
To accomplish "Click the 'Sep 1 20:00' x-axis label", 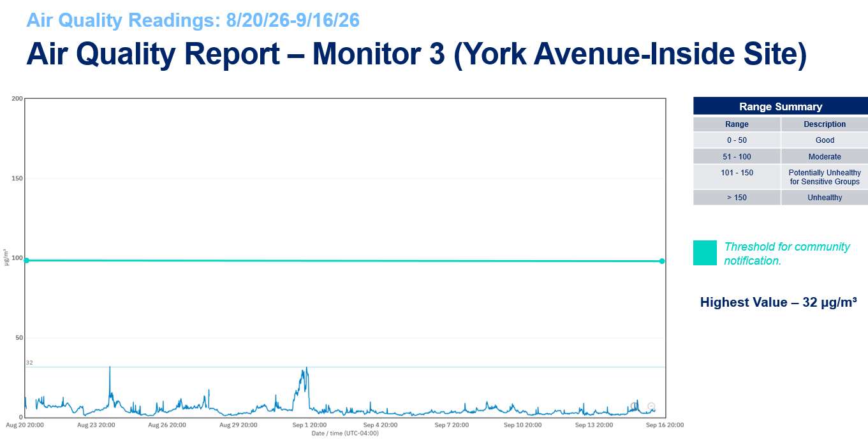I will pyautogui.click(x=309, y=425).
